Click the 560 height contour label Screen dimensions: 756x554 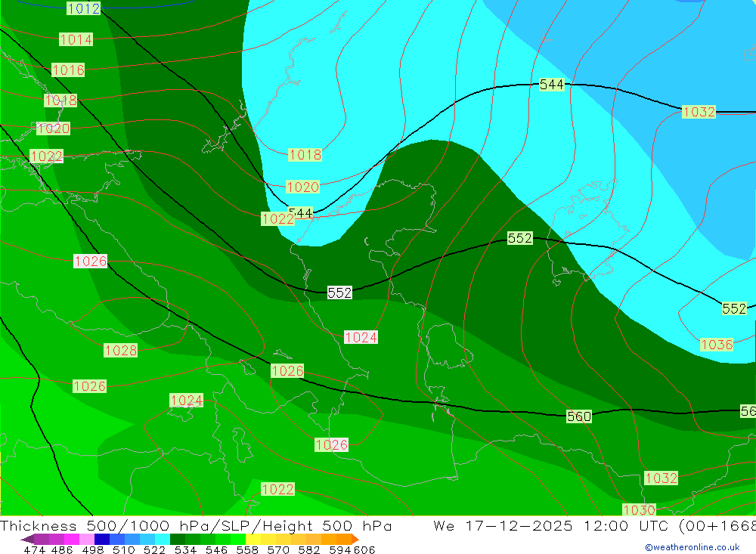click(578, 416)
